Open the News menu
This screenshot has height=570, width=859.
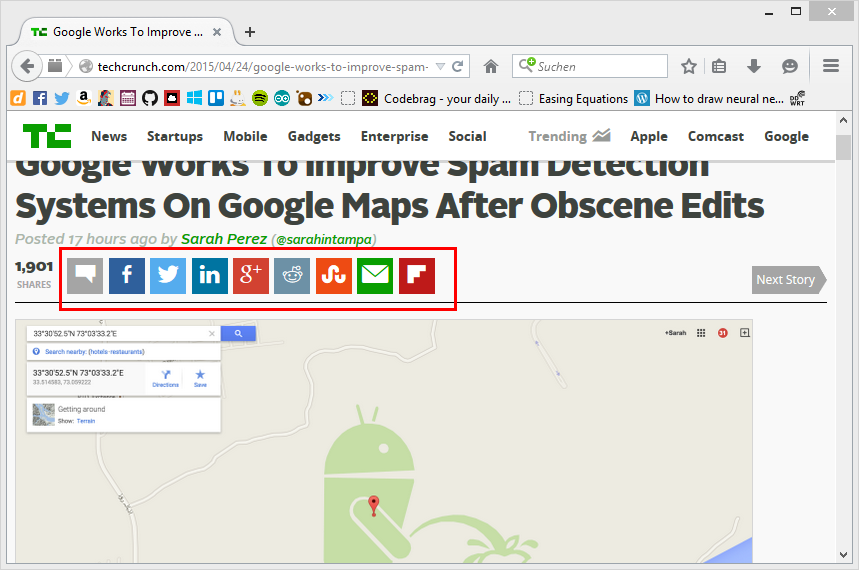pos(109,136)
